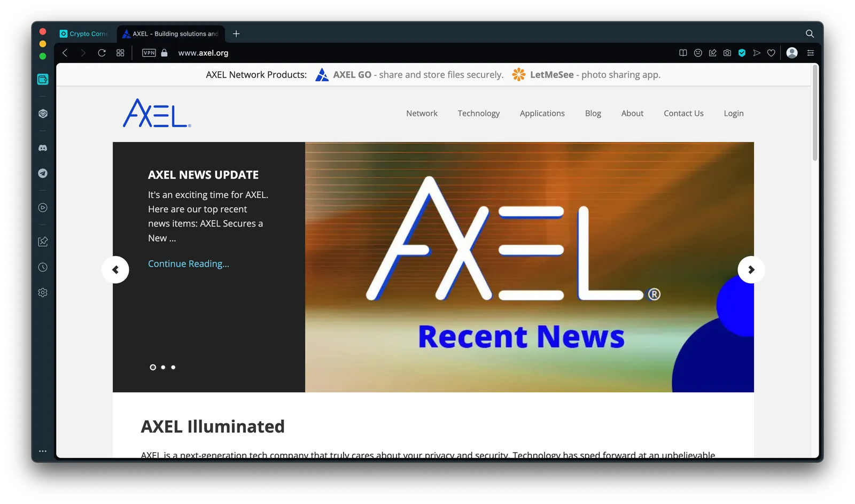Viewport: 855px width, 504px height.
Task: Click the emoji face icon in address bar
Action: pos(698,53)
